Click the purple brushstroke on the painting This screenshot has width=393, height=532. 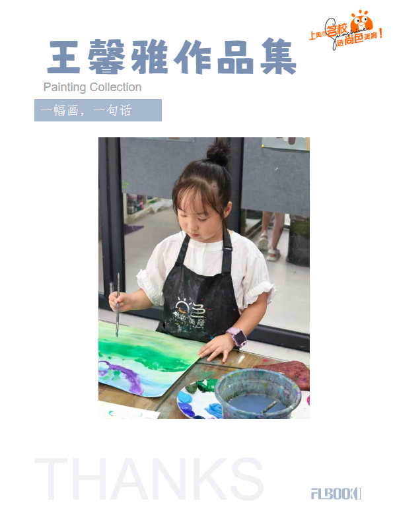click(122, 376)
